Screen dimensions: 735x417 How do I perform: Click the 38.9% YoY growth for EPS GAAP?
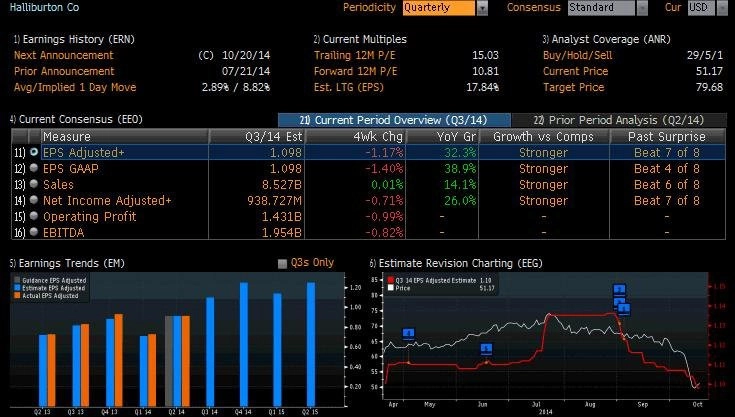pyautogui.click(x=459, y=169)
